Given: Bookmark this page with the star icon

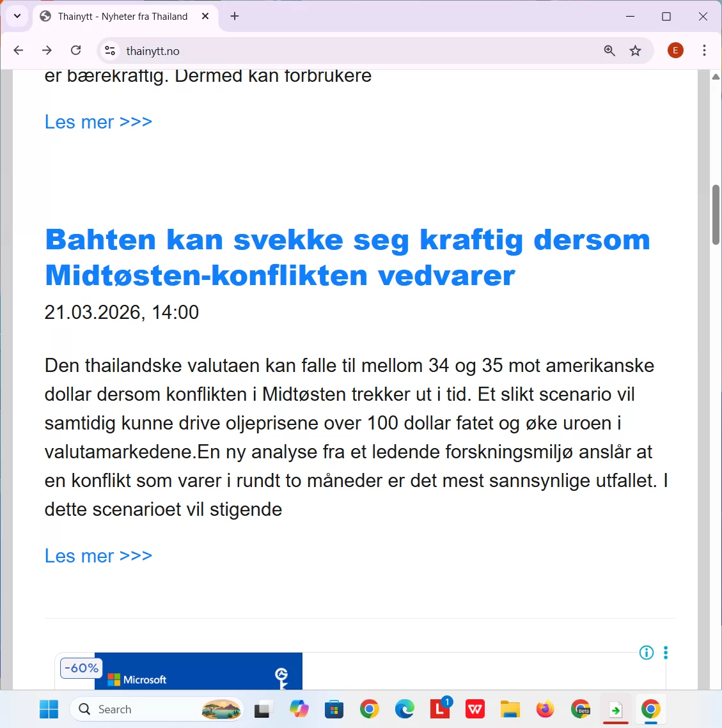Looking at the screenshot, I should click(x=636, y=50).
